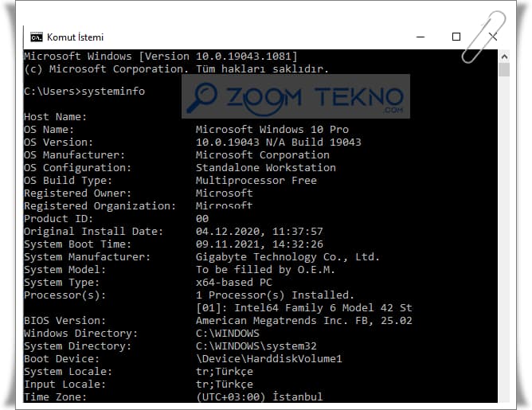Image resolution: width=532 pixels, height=410 pixels.
Task: Click the 'System Directory:' label
Action: 77,346
